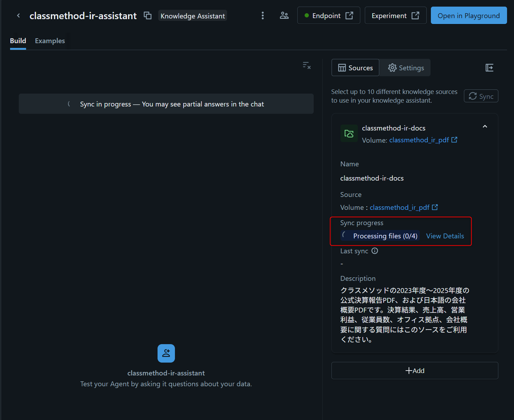Click the Processing files (0/4) status

click(380, 236)
